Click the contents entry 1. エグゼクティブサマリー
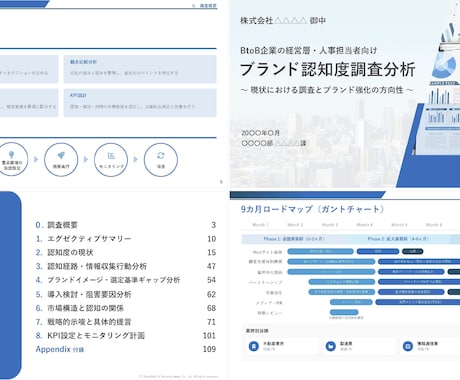This screenshot has height=380, width=460. [x=83, y=239]
